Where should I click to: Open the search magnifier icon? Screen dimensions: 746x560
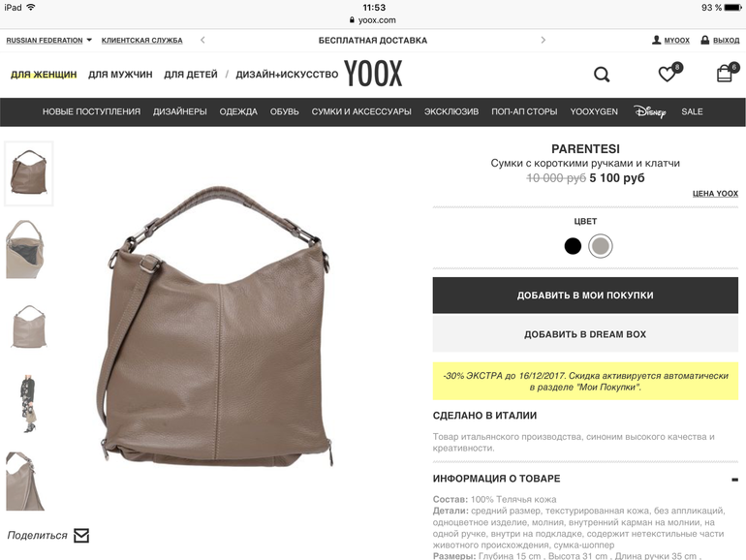point(602,75)
